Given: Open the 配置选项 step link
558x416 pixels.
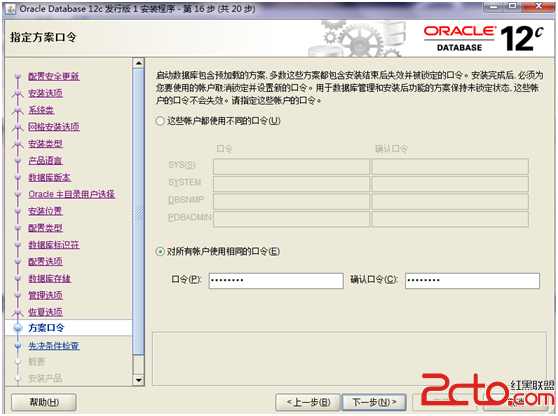Looking at the screenshot, I should pyautogui.click(x=46, y=262).
